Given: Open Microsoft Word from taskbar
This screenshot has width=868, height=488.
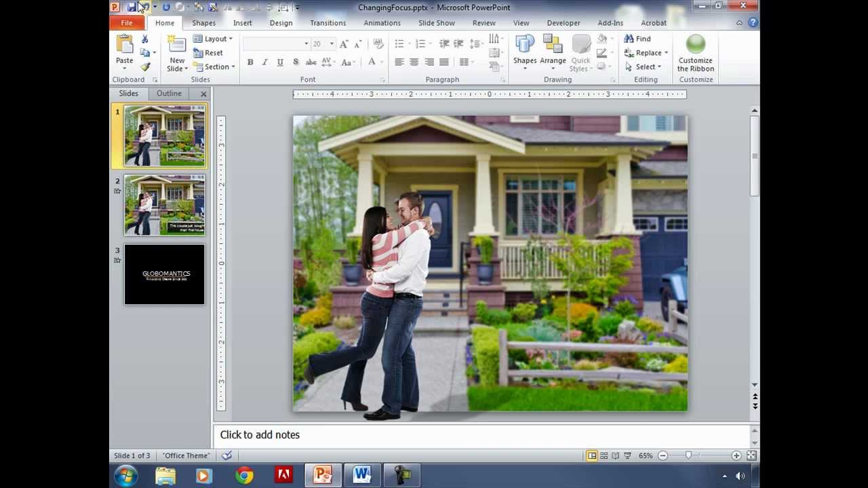Looking at the screenshot, I should (x=361, y=476).
